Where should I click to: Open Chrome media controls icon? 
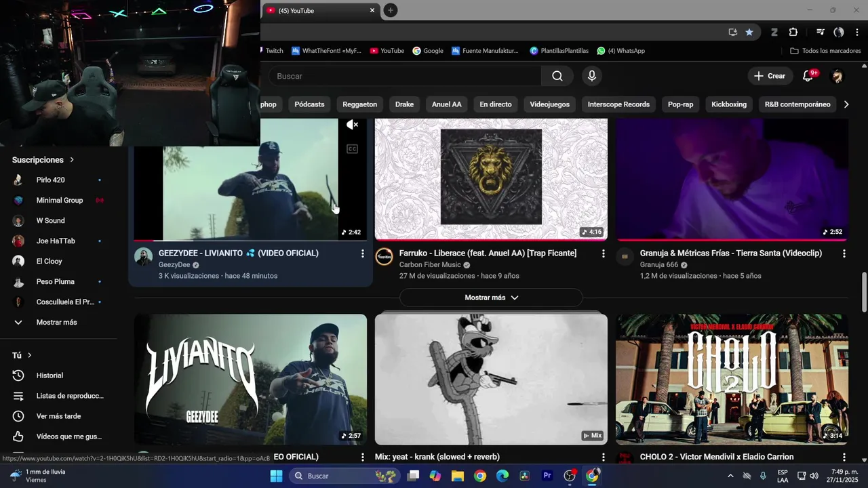click(x=820, y=32)
